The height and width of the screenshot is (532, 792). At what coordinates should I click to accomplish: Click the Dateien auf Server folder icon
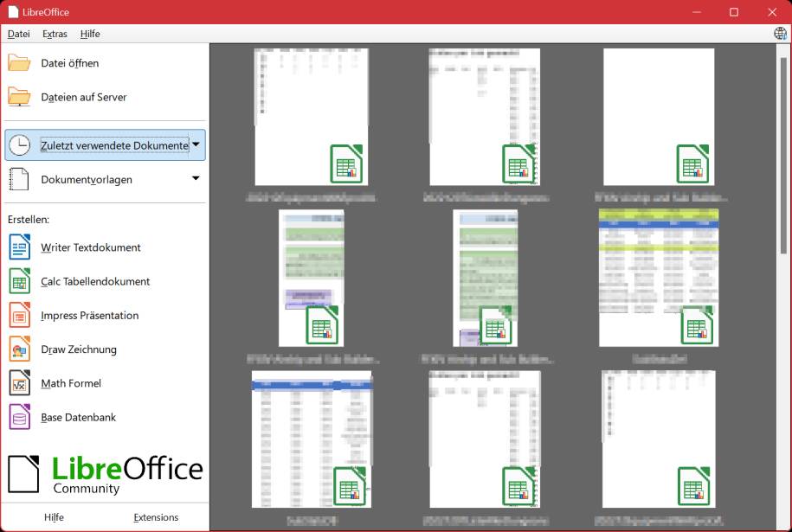point(19,97)
